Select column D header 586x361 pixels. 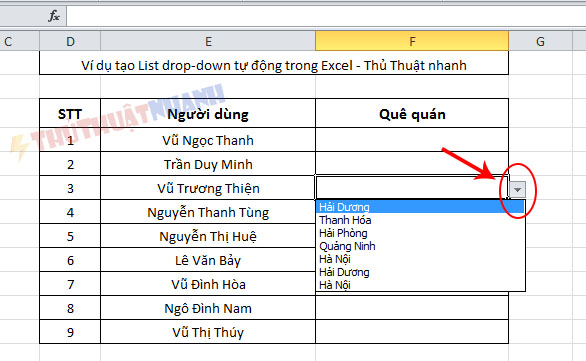(x=70, y=41)
